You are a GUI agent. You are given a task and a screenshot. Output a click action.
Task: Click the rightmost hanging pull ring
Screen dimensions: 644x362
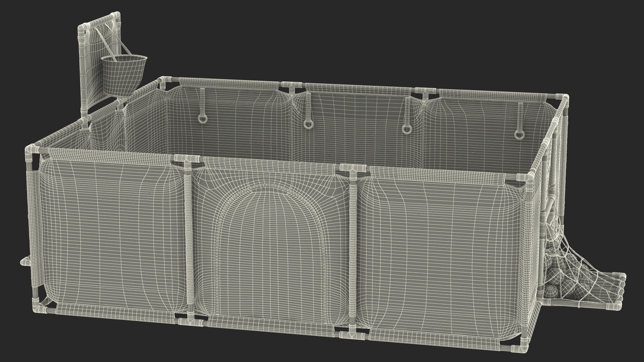click(x=519, y=134)
